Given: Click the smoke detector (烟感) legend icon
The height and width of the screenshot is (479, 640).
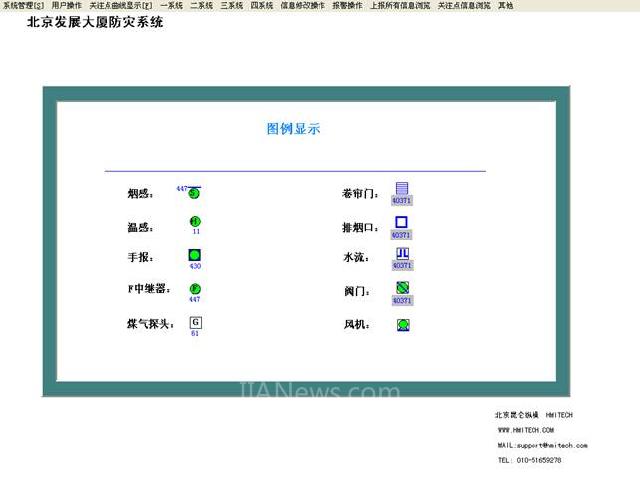Looking at the screenshot, I should [194, 192].
